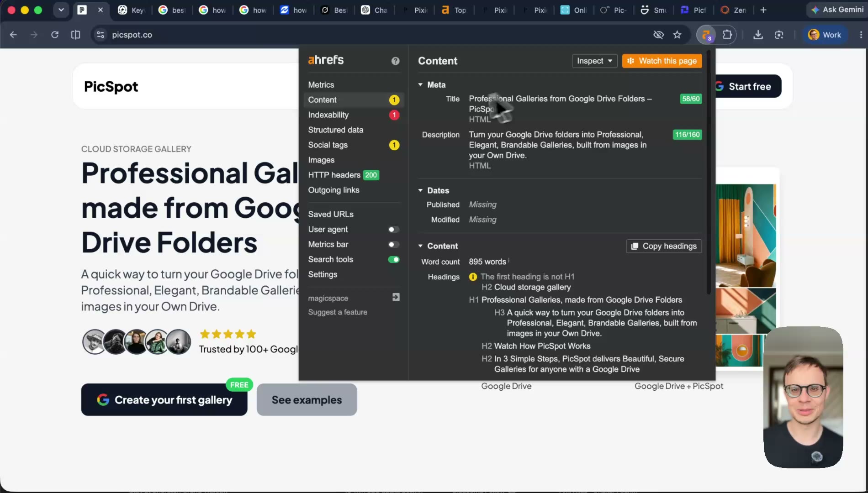Collapse the Meta section
The width and height of the screenshot is (868, 493).
click(420, 85)
